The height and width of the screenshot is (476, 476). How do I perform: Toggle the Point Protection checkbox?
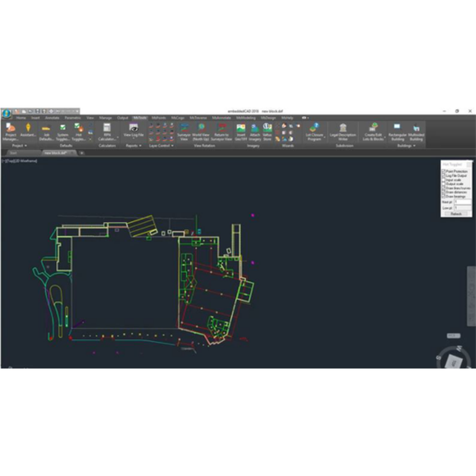pos(443,171)
